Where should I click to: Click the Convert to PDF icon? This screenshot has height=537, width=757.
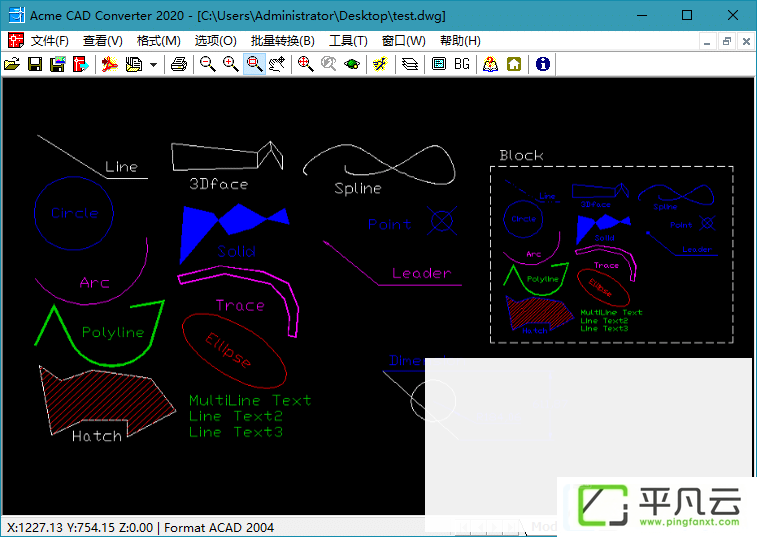pos(110,64)
